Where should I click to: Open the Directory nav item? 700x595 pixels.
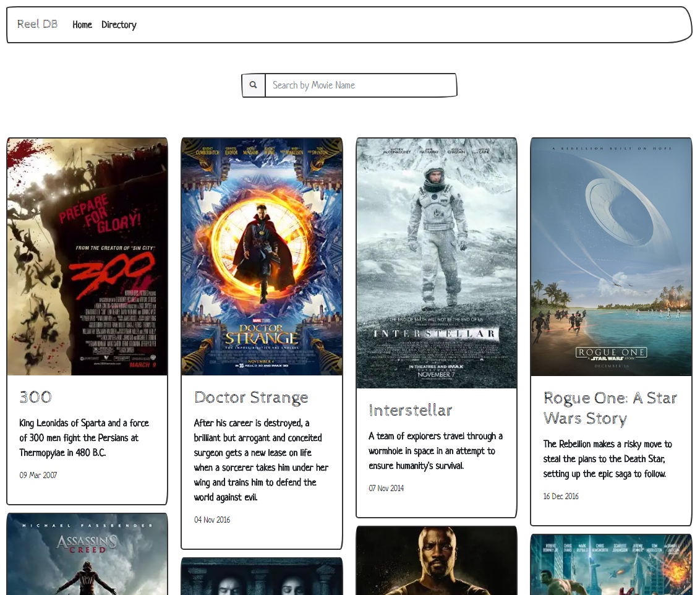pyautogui.click(x=119, y=25)
